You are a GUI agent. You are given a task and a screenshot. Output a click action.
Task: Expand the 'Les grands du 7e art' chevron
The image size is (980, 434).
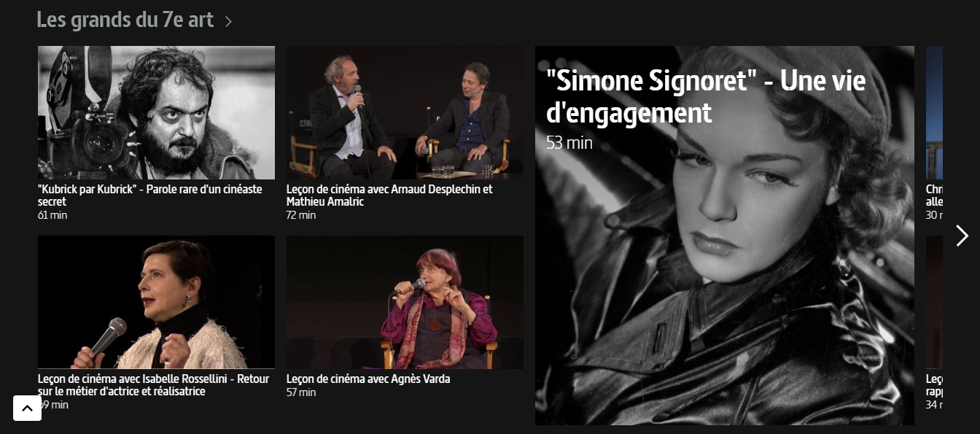coord(228,22)
